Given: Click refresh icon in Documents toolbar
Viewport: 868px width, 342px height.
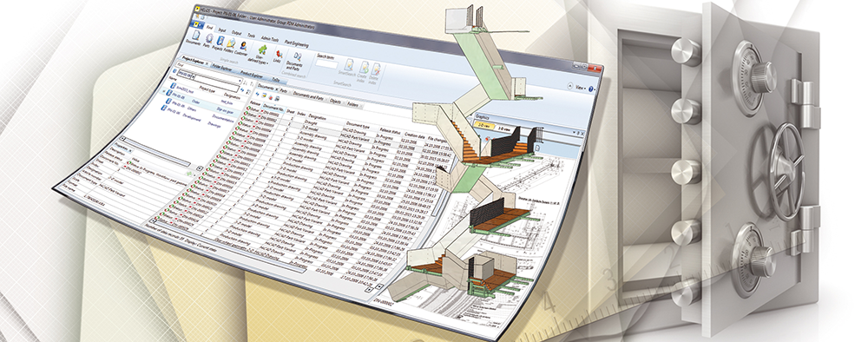Looking at the screenshot, I should tap(258, 94).
